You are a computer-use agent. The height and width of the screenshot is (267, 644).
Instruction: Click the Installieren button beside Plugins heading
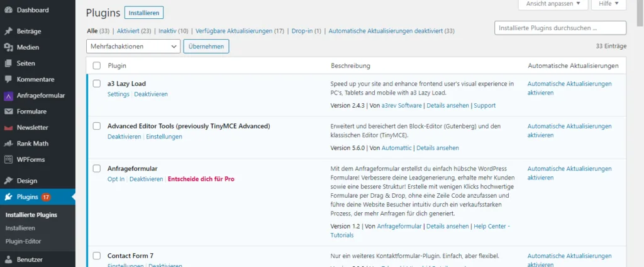point(144,13)
